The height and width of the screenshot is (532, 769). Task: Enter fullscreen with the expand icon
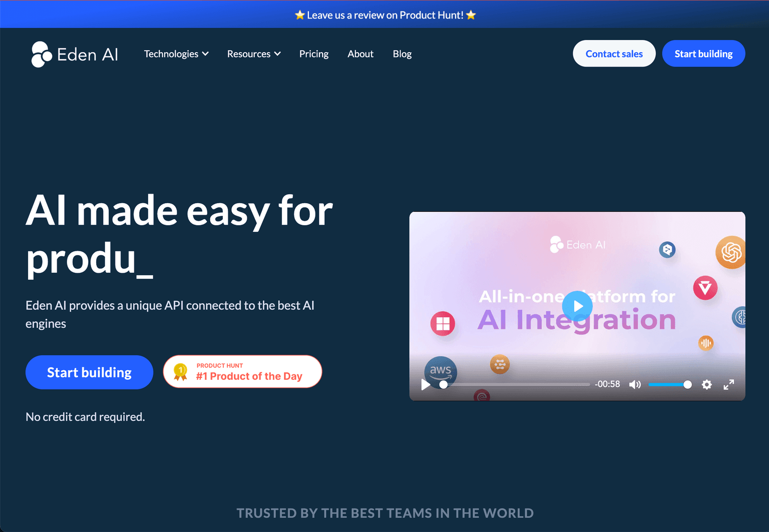click(x=728, y=384)
